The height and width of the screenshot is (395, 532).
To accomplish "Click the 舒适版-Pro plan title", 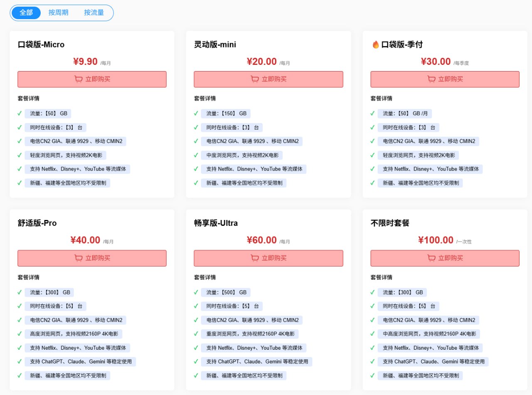I will tap(37, 223).
